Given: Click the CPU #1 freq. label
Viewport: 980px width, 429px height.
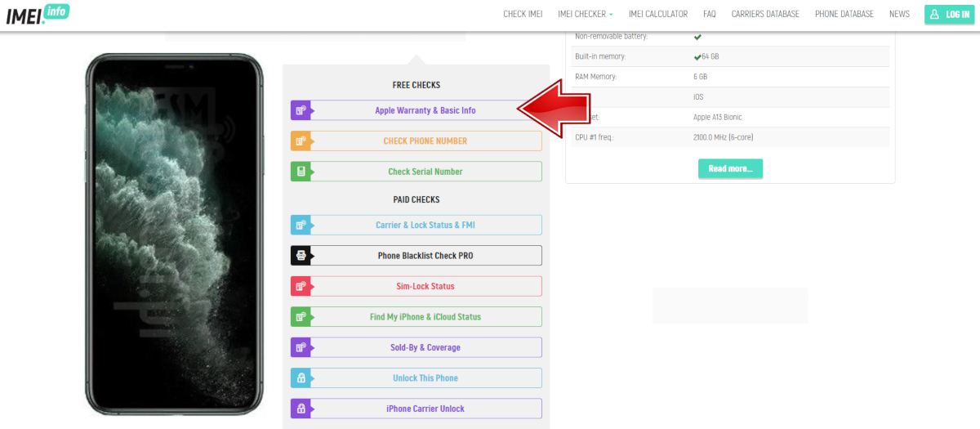Looking at the screenshot, I should [595, 137].
